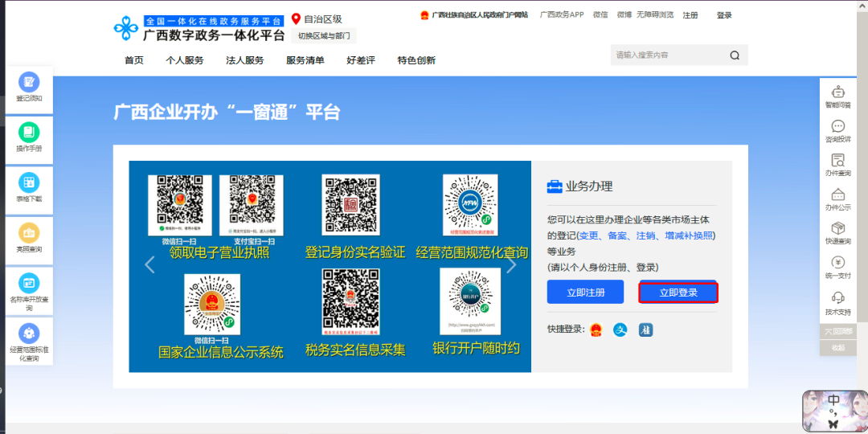
Task: Click the government emblem beside portal link
Action: click(x=424, y=15)
